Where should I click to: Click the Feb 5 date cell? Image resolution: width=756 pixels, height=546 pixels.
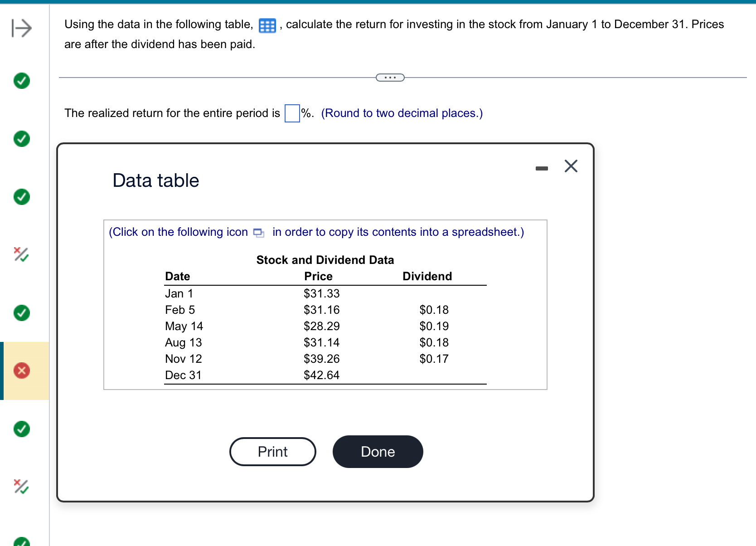180,310
